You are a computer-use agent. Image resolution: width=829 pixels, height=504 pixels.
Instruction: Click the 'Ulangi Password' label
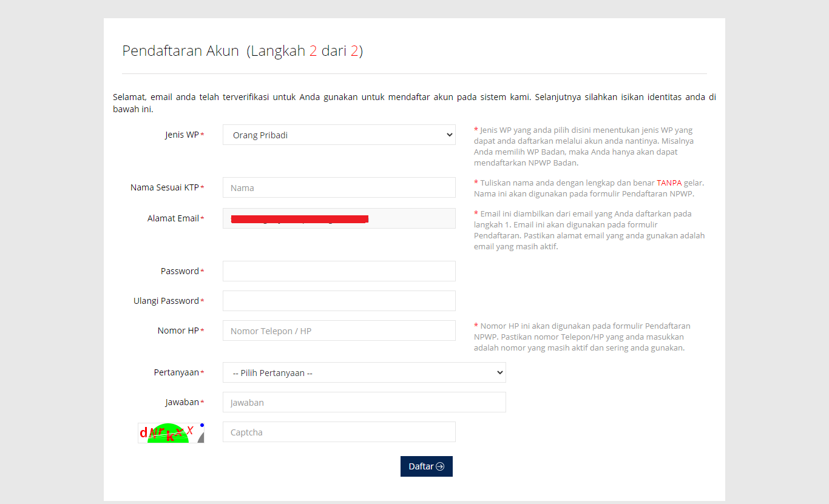point(166,301)
